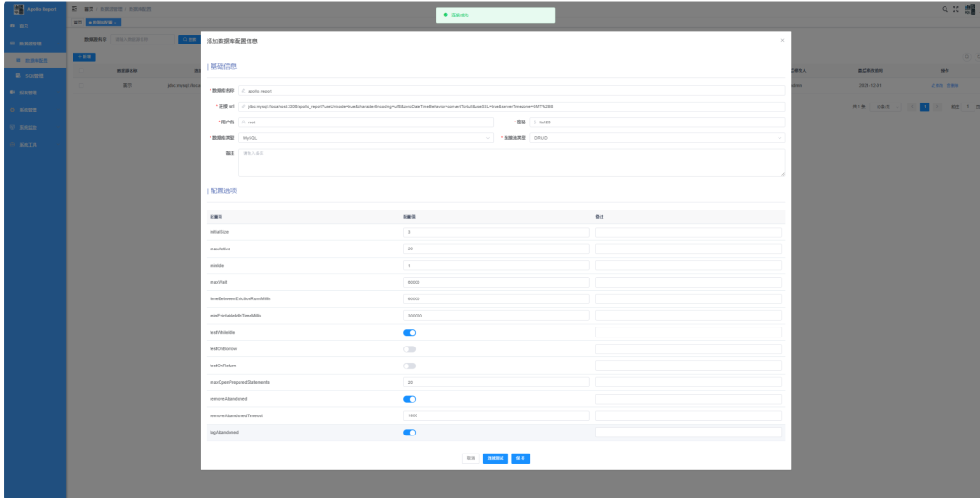Click the fullscreen icon in top header
This screenshot has height=498, width=980.
(955, 9)
